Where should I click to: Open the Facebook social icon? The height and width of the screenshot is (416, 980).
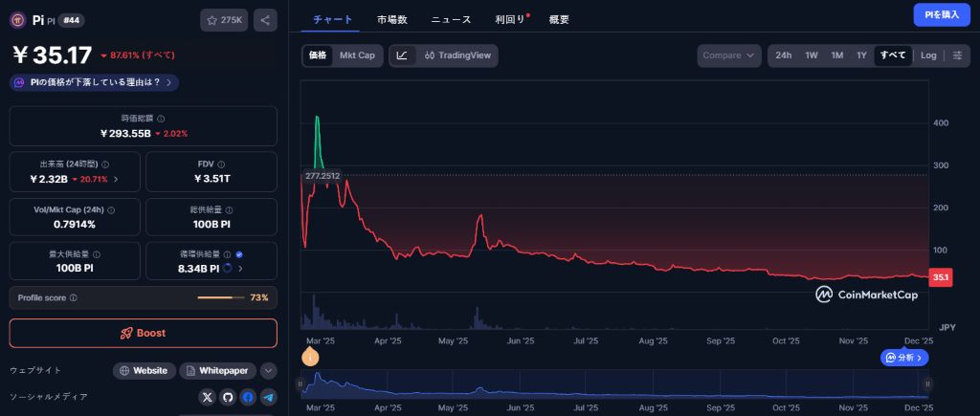pos(248,397)
